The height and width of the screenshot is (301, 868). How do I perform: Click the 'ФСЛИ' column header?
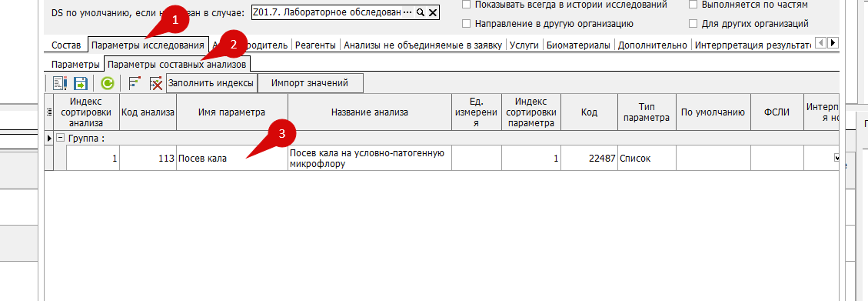(777, 112)
